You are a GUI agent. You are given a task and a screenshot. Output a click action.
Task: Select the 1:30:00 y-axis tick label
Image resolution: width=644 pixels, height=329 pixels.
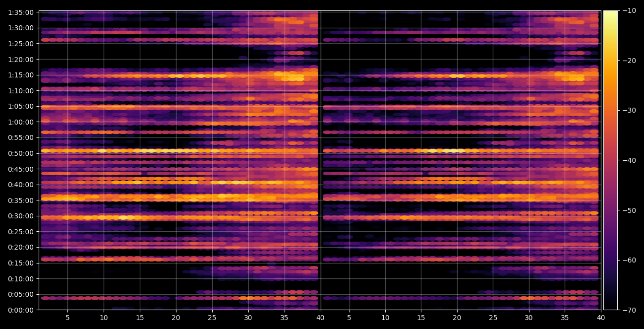(21, 28)
